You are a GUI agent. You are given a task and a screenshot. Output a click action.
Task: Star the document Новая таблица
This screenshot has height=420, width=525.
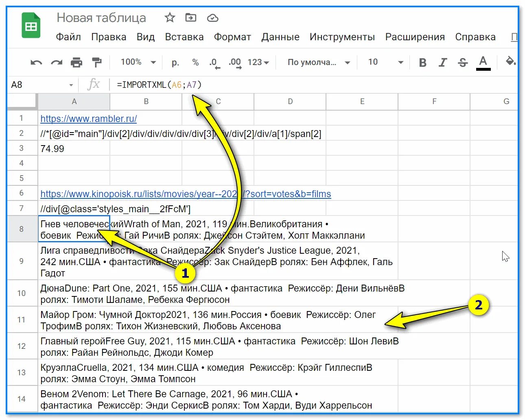coord(170,17)
